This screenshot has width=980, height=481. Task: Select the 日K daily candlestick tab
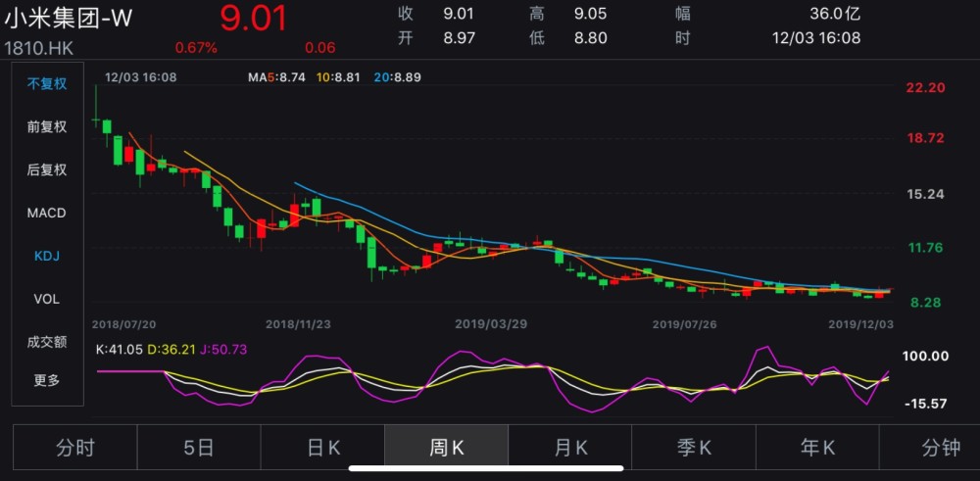click(x=322, y=448)
